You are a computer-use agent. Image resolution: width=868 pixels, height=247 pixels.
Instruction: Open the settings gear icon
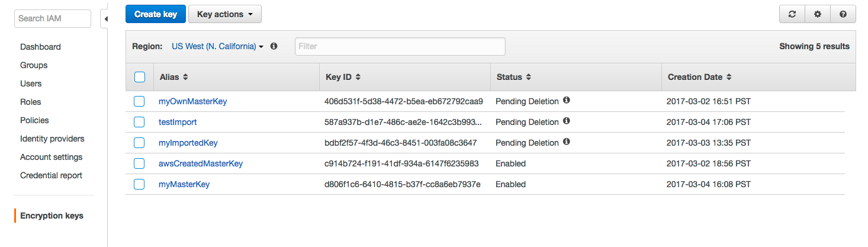coord(818,14)
